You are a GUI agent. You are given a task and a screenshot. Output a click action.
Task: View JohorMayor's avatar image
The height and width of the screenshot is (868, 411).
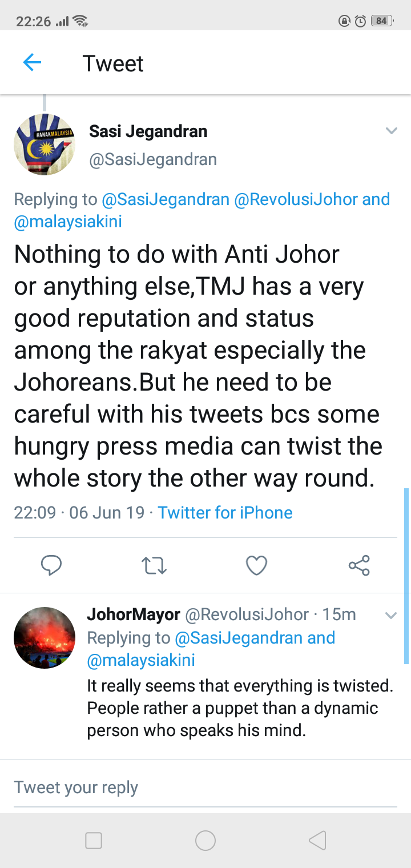click(45, 637)
